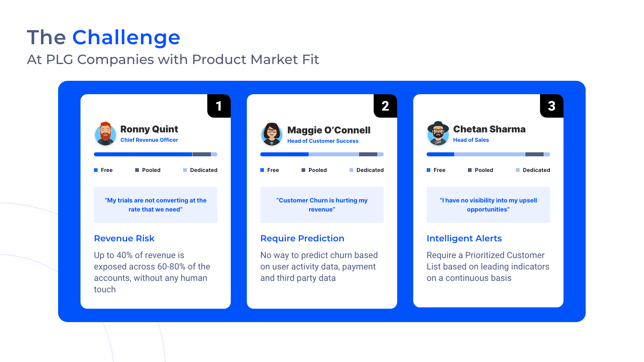Click the Dedicated legend square in Chetan's card
This screenshot has width=644, height=362.
coord(518,170)
